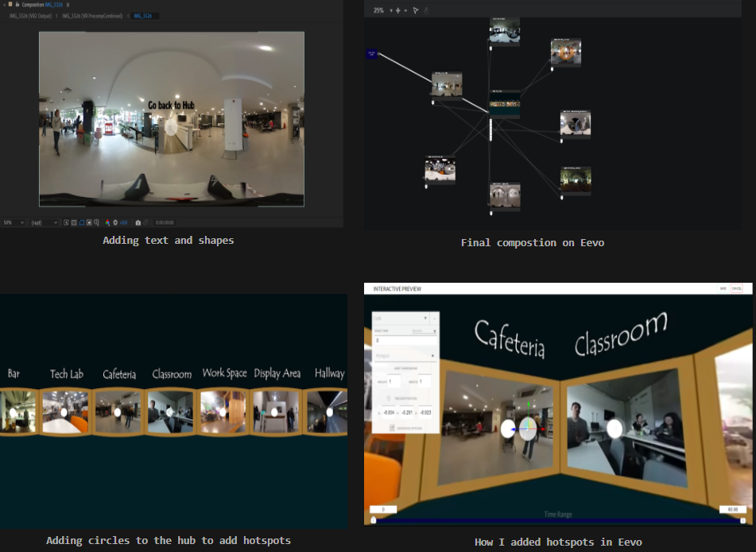
Task: Select the central hub node thumbnail
Action: point(504,103)
